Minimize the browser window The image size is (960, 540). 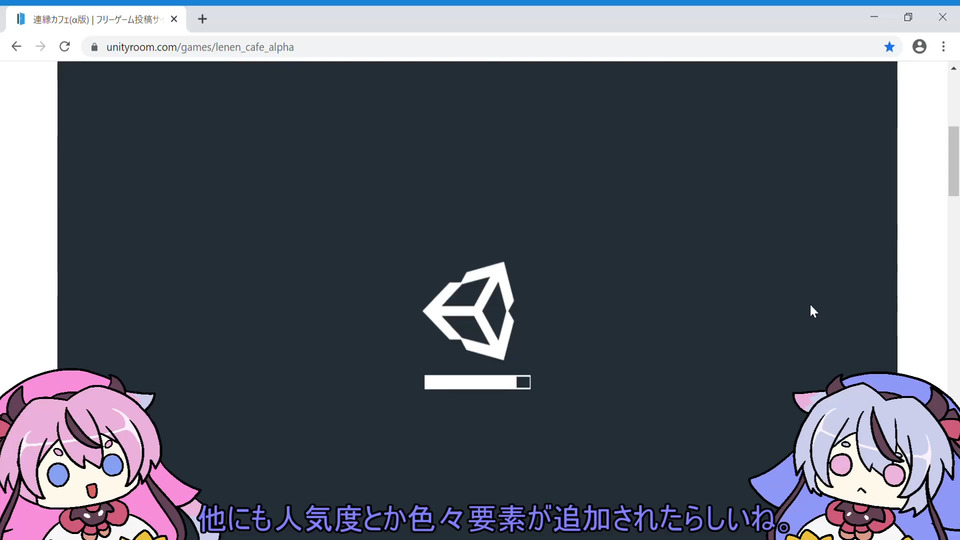(x=874, y=17)
